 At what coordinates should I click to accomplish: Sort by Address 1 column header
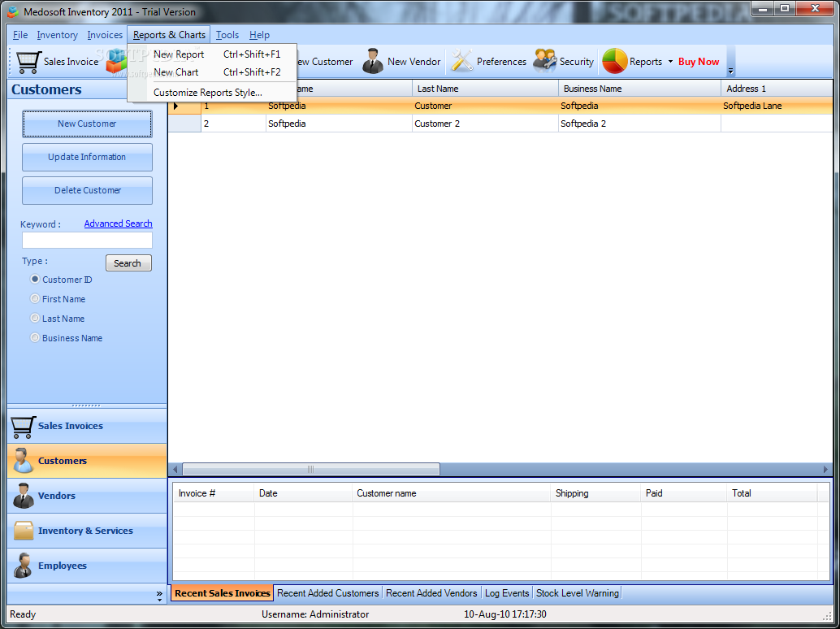(777, 89)
